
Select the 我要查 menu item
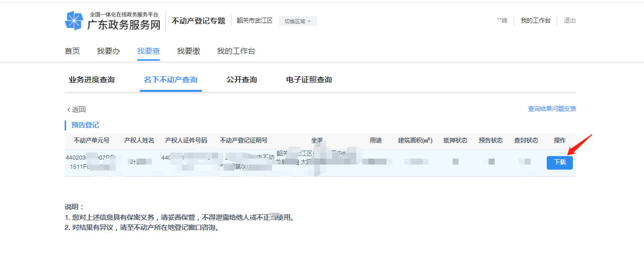pos(148,51)
